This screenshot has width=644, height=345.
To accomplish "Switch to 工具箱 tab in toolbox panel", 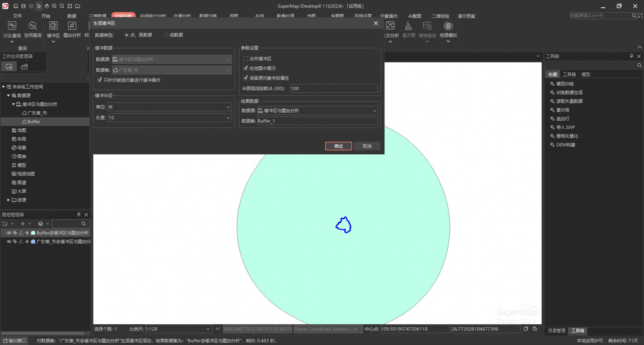I will tap(569, 74).
